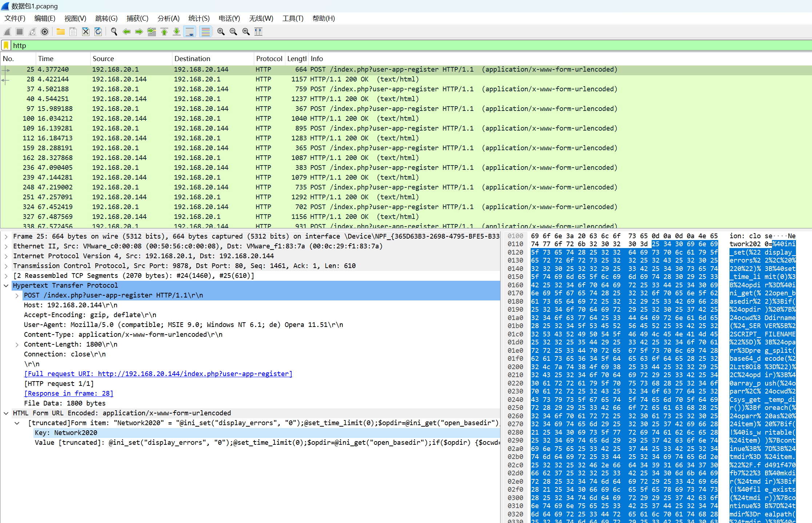
Task: Open the 文件(F) menu
Action: [15, 19]
